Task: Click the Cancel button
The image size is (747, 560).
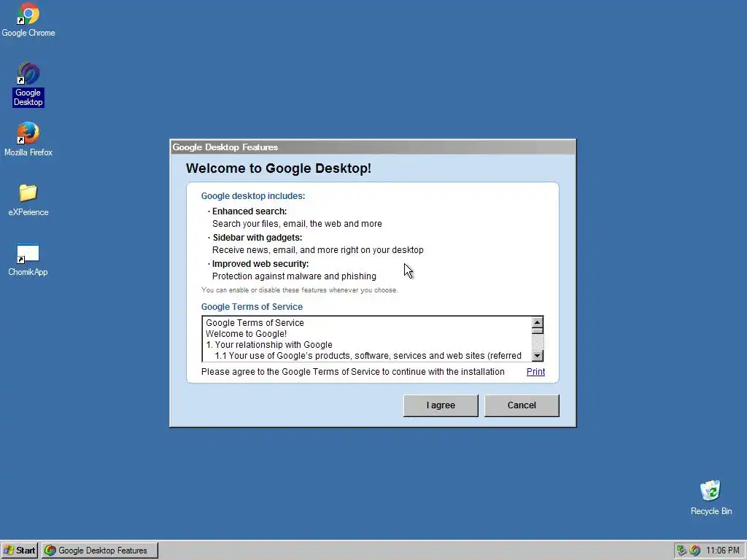Action: click(522, 405)
